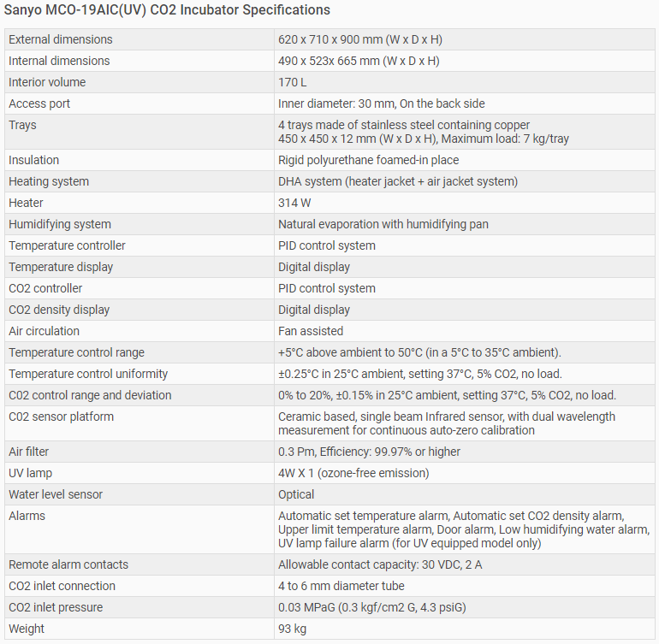
Task: Select the Fan assisted value cell
Action: [x=311, y=331]
